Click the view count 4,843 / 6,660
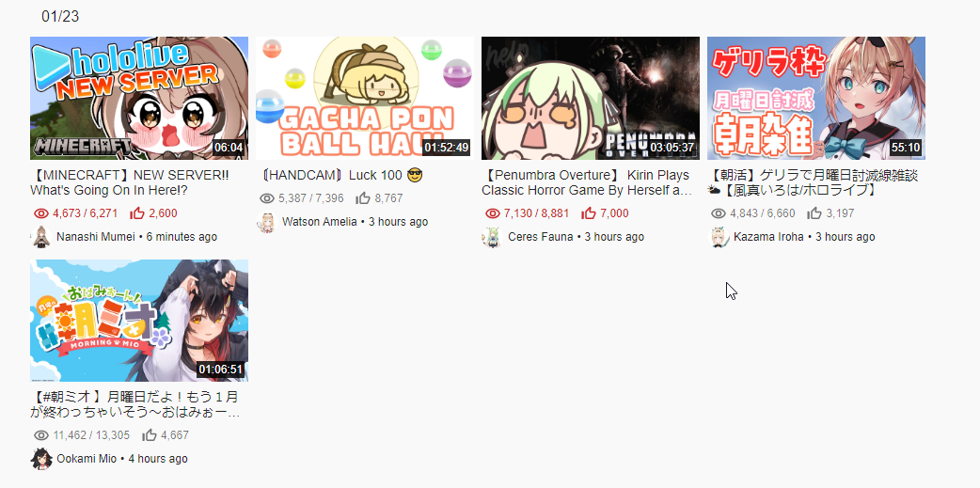Image resolution: width=980 pixels, height=488 pixels. (763, 213)
